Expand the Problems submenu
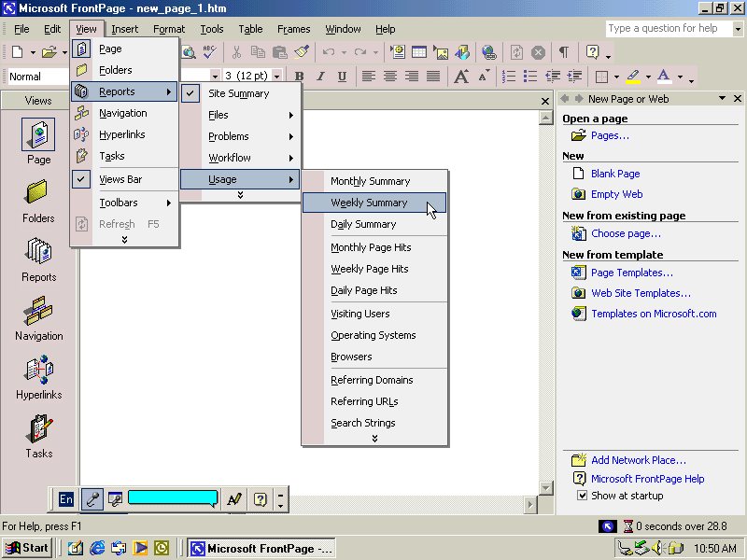This screenshot has width=747, height=560. coord(240,136)
